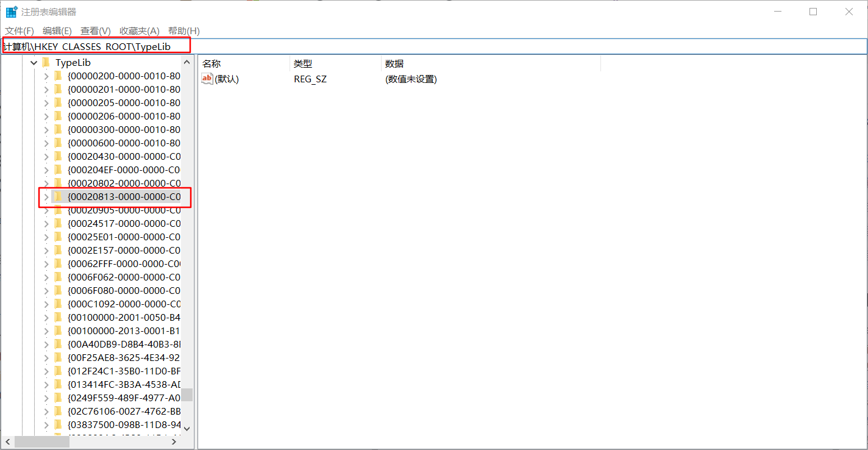Image resolution: width=868 pixels, height=450 pixels.
Task: Select the {00020813-0000-0000-C0 key label
Action: click(124, 196)
